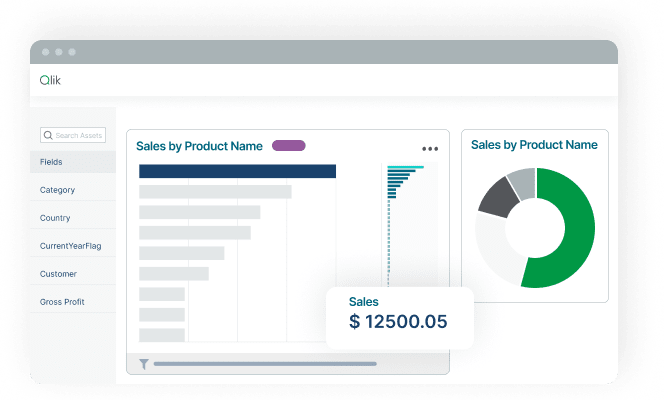Select the CurrentYearFlag field
The width and height of the screenshot is (665, 400).
tap(73, 246)
